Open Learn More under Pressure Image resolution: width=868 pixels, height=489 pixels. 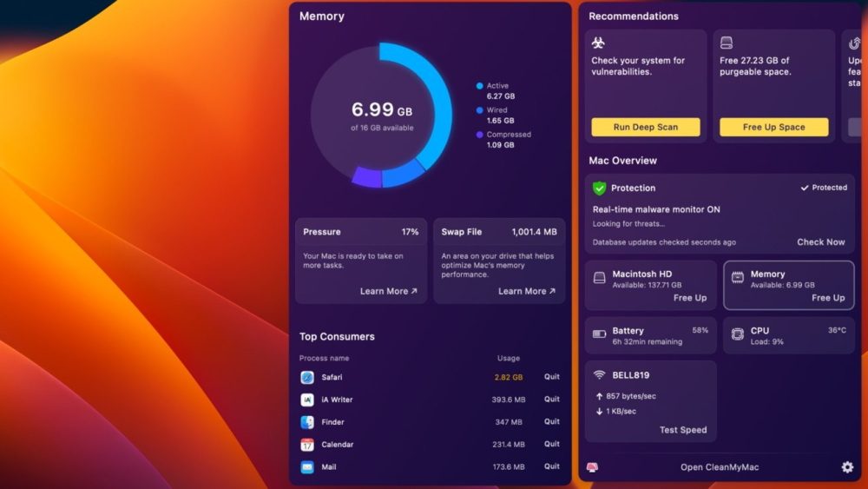[x=388, y=292]
